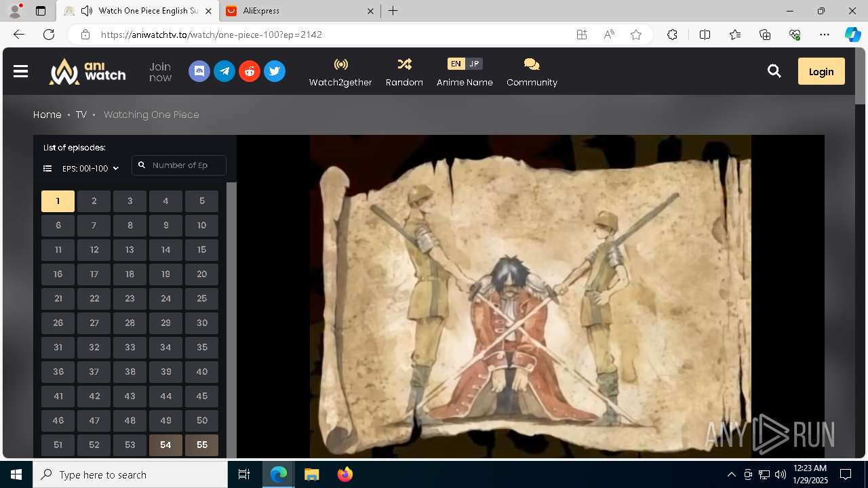Open the Community page
The height and width of the screenshot is (488, 868).
[x=532, y=72]
